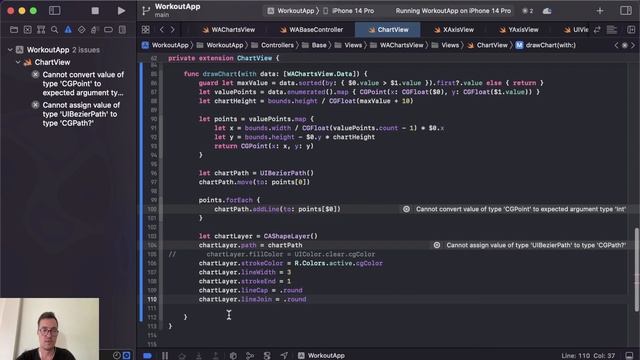Open the Breakpoint navigator icon
This screenshot has height=360, width=640.
[x=108, y=29]
